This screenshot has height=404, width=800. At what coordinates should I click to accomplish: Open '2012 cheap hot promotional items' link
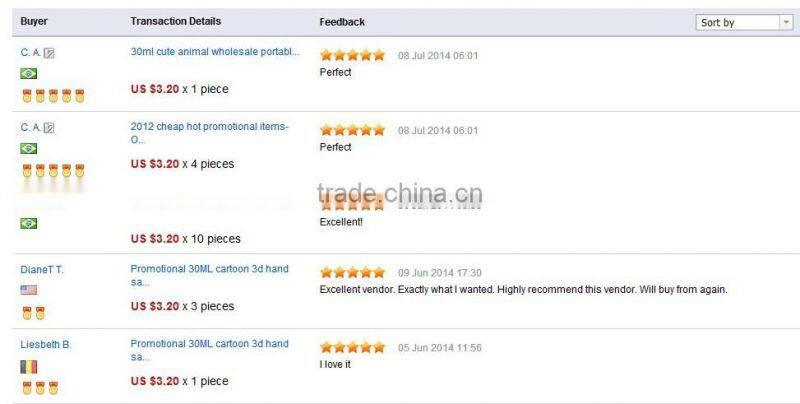[210, 133]
